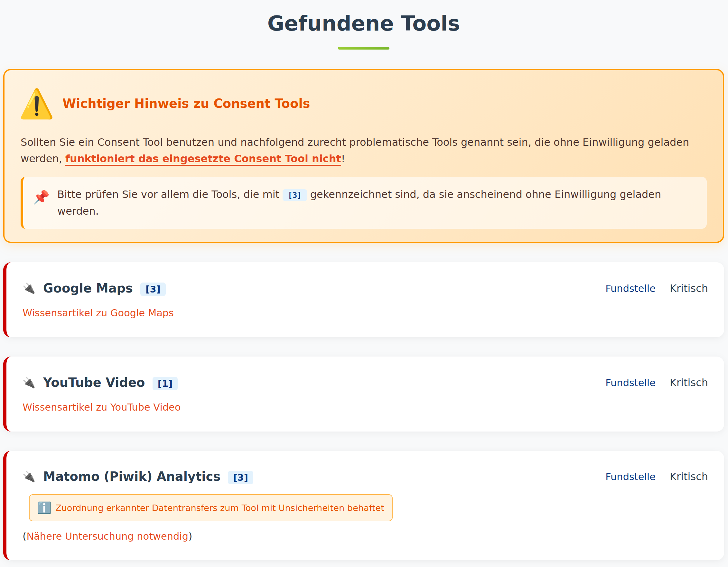Image resolution: width=728 pixels, height=567 pixels.
Task: Click the [3] badge next to Matomo Analytics
Action: (x=241, y=477)
